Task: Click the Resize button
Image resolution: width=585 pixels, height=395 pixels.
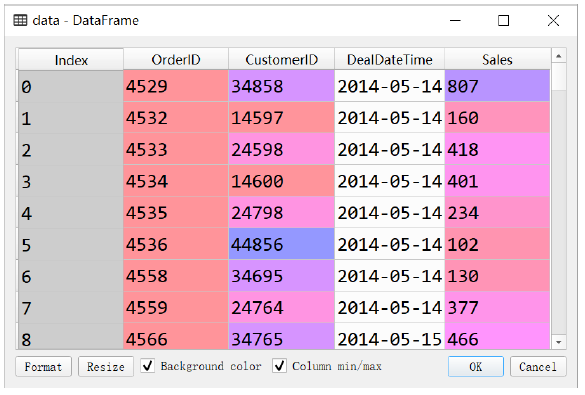Action: [x=106, y=367]
